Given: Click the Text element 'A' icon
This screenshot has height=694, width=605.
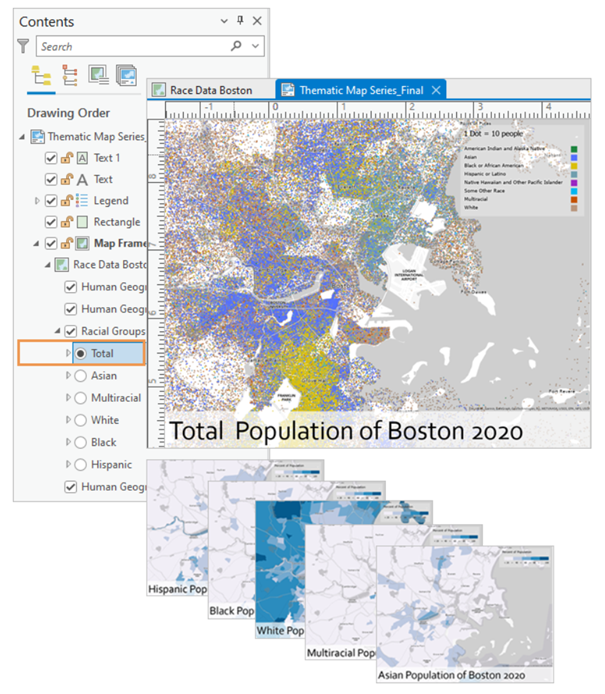Looking at the screenshot, I should tap(82, 179).
